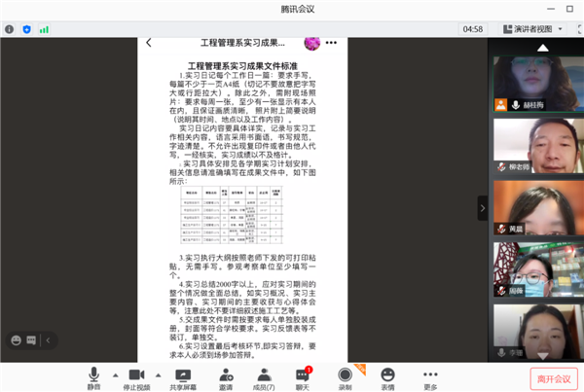
Task: Mute the microphone in the toolbar
Action: tap(94, 375)
